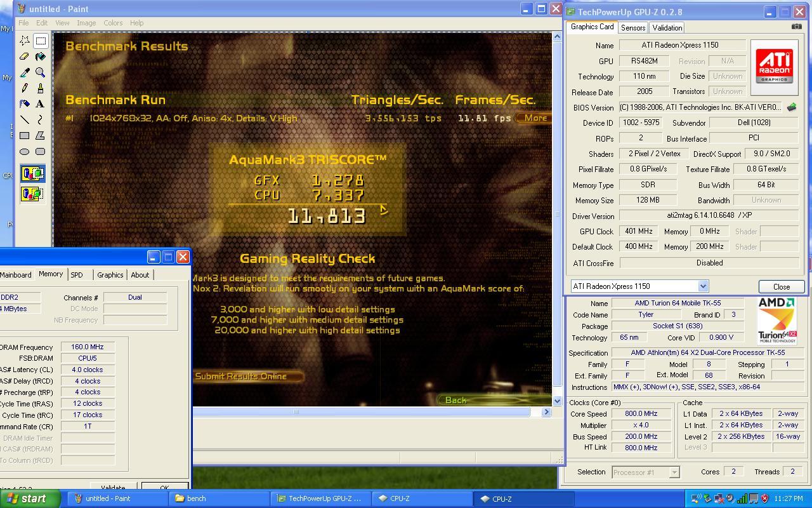
Task: Switch to TechPowerUp GPU-Z taskbar button
Action: (320, 498)
